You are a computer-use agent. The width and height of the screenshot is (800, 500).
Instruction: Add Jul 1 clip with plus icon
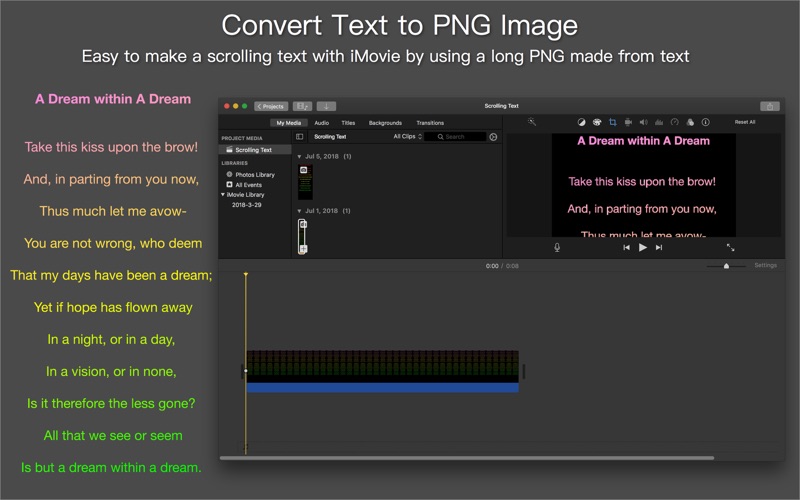click(x=304, y=249)
